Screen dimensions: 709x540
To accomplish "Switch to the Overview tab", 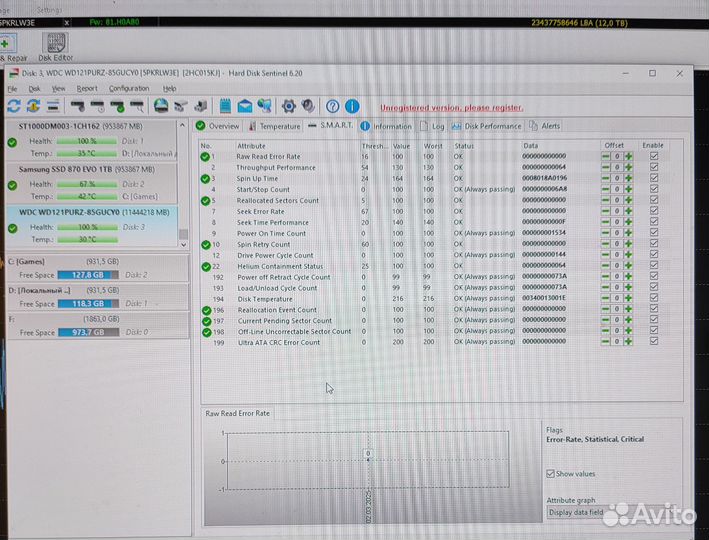I will click(x=217, y=126).
